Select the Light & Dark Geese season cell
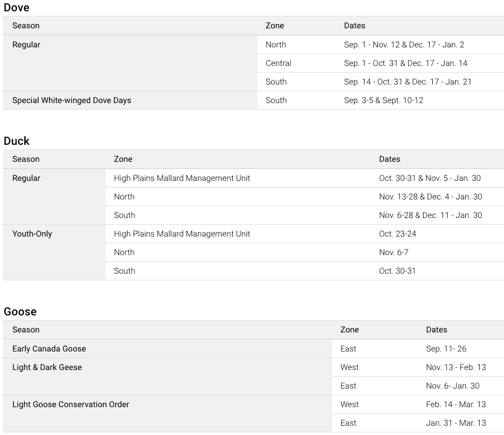The image size is (504, 435). (47, 367)
